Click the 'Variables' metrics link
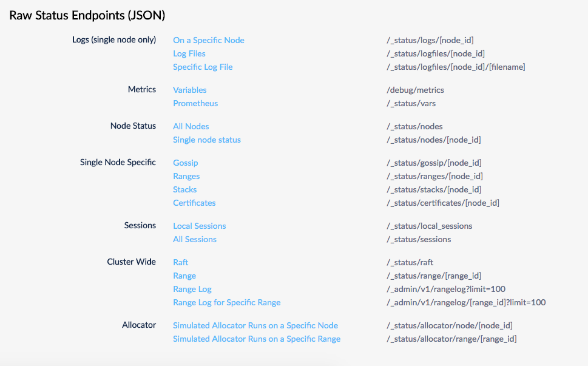This screenshot has height=366, width=588. 189,90
